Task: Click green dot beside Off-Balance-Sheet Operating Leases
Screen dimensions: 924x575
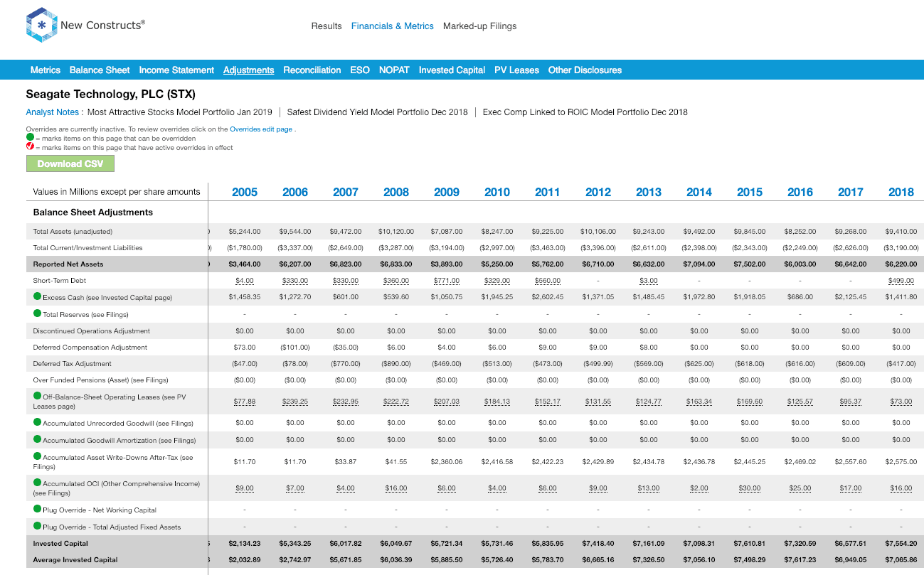Action: point(38,396)
